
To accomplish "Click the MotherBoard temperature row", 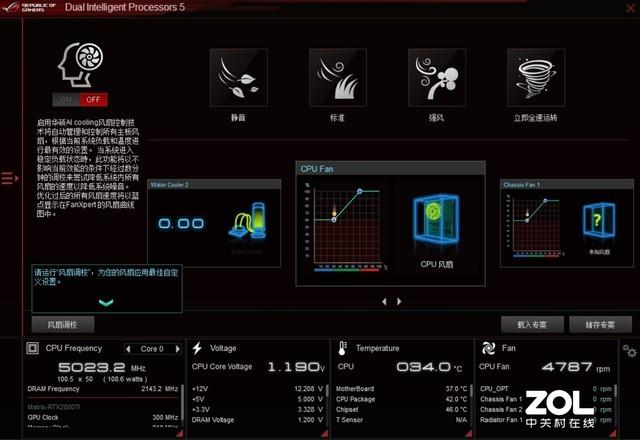I will click(x=401, y=389).
